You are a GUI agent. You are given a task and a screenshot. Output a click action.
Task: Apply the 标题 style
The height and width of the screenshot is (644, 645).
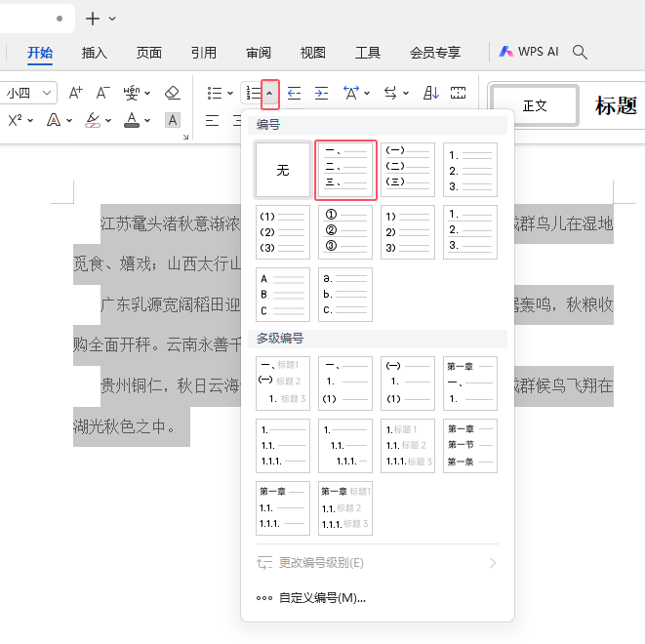[x=616, y=105]
